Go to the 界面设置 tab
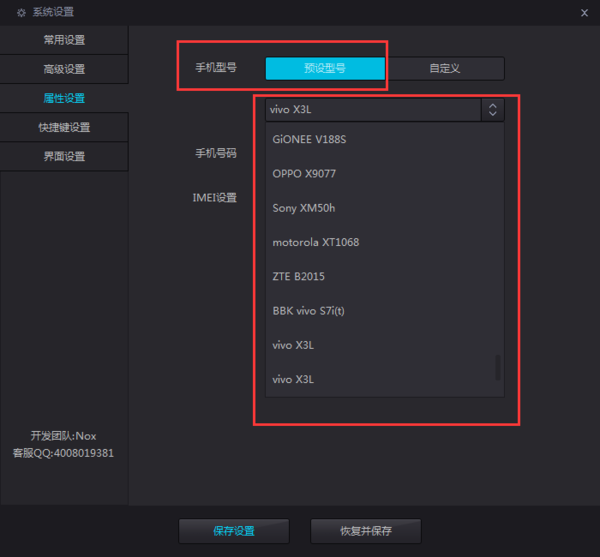Image resolution: width=600 pixels, height=557 pixels. 64,156
